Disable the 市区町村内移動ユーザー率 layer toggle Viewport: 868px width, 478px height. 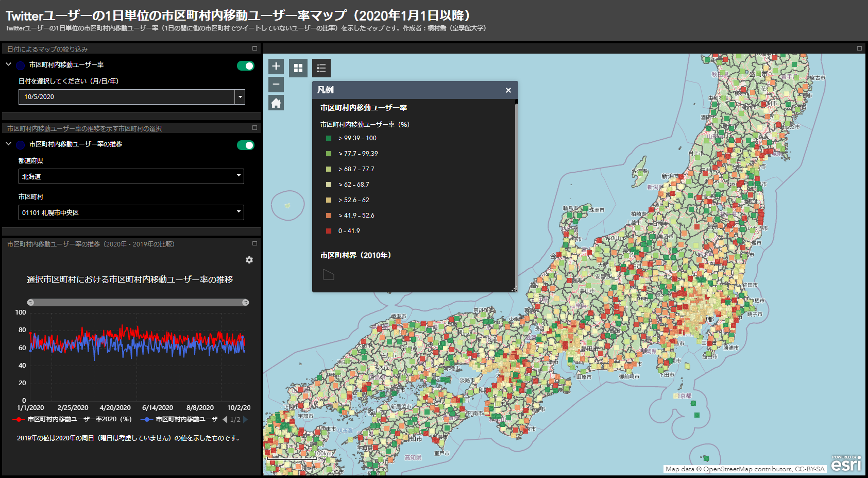click(x=245, y=66)
